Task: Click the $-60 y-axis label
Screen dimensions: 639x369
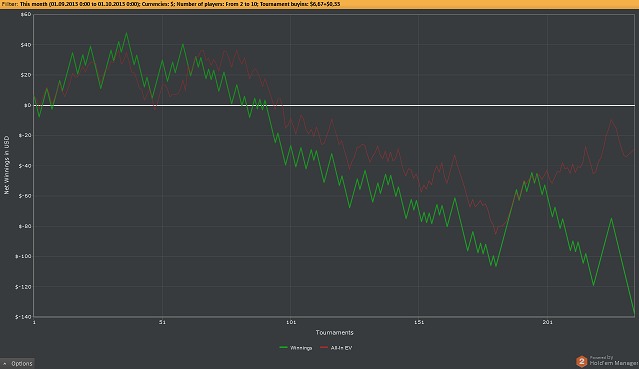Action: click(25, 196)
